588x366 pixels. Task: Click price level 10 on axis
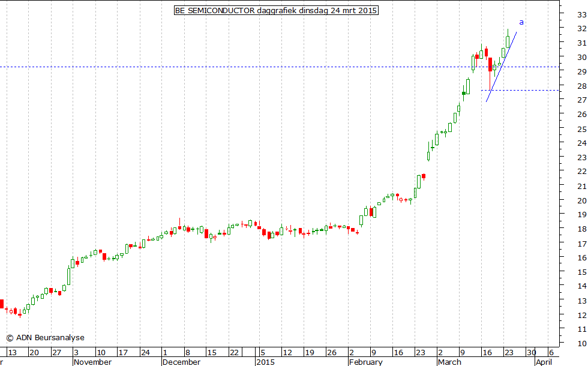(582, 343)
